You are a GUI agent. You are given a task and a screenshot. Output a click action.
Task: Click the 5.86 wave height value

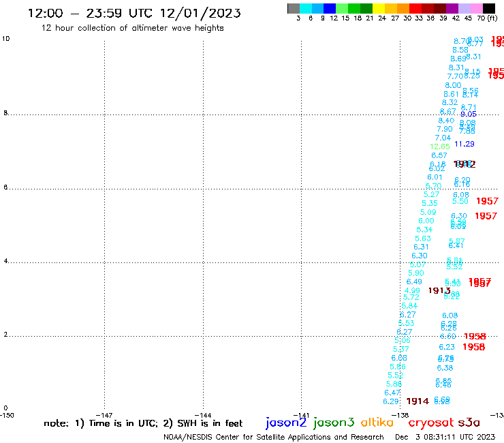pyautogui.click(x=398, y=367)
